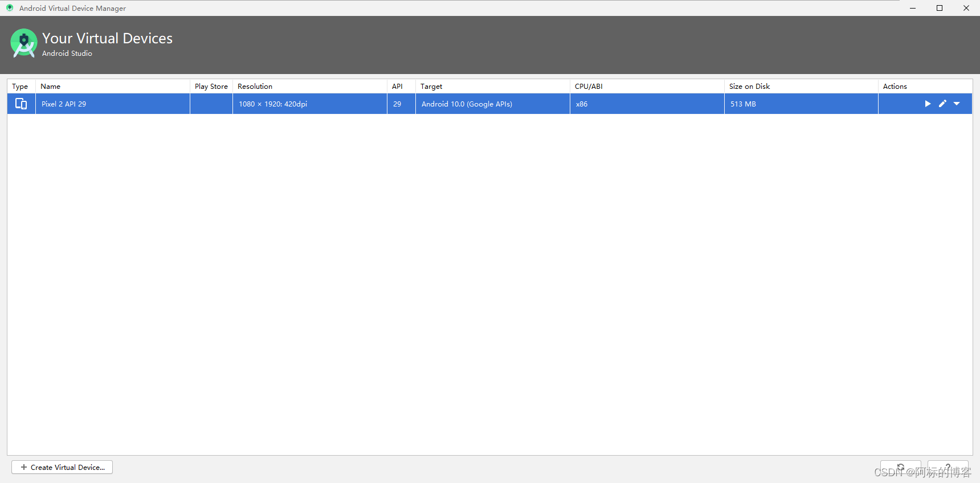Select the Pixel 2 API 29 name cell
The height and width of the screenshot is (483, 980).
(113, 104)
